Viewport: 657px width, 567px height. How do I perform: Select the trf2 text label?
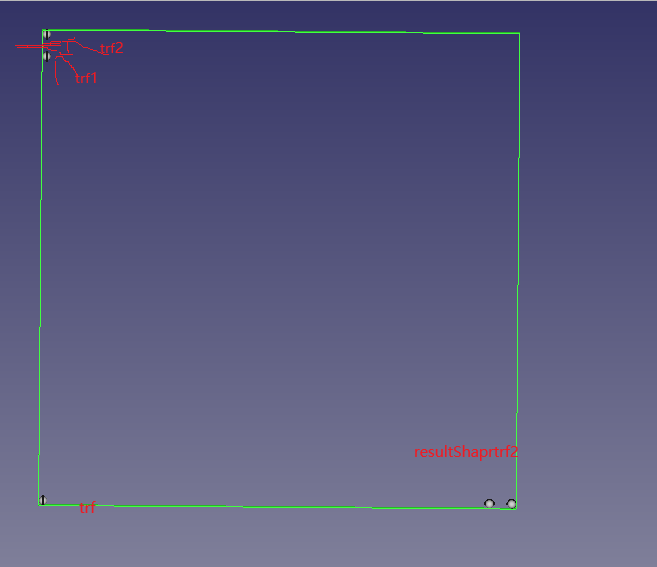112,48
